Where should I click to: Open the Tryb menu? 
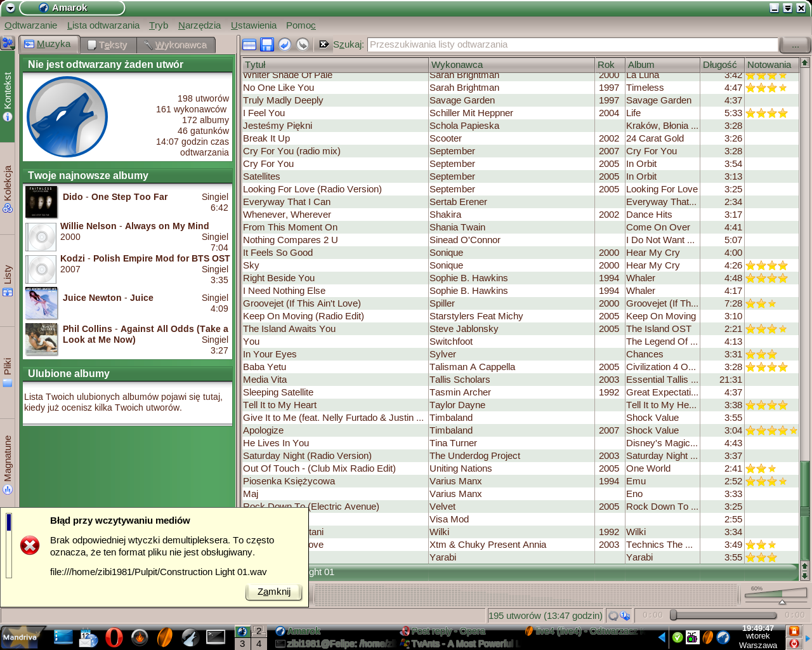159,25
